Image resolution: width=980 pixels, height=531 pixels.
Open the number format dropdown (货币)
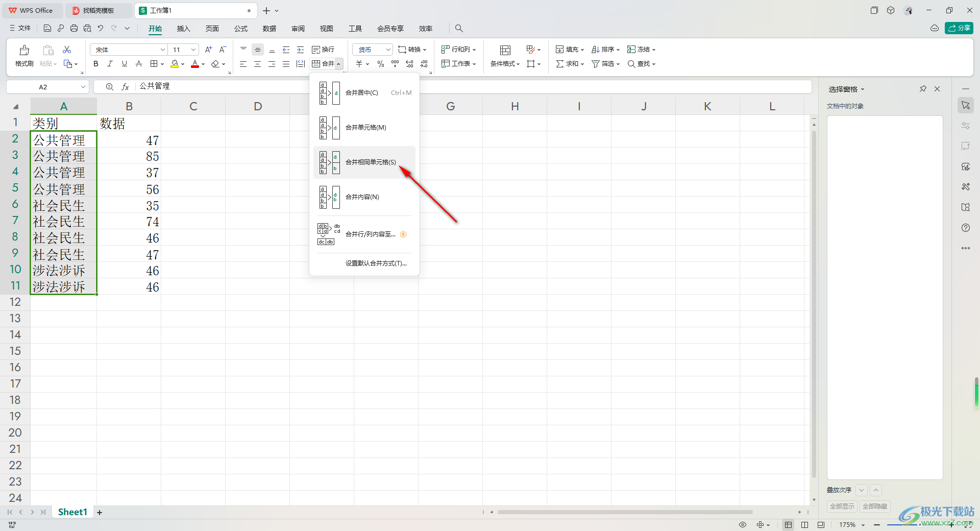click(388, 50)
